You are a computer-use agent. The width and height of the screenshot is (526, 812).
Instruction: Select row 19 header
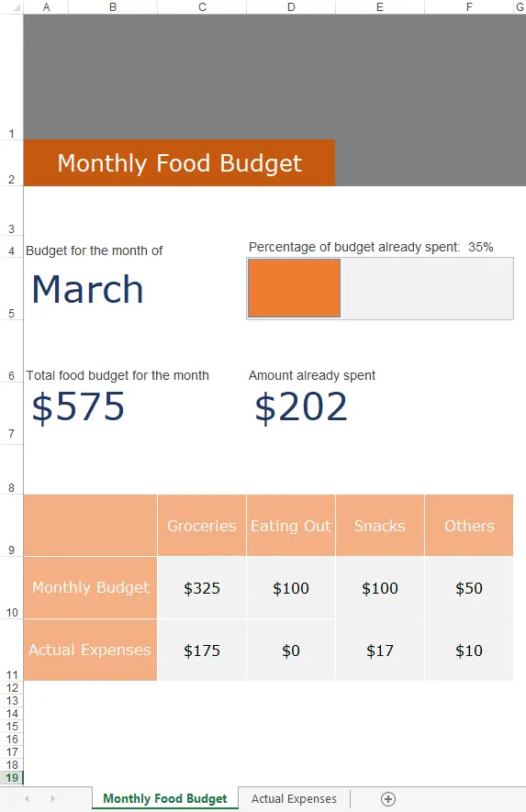tap(11, 778)
